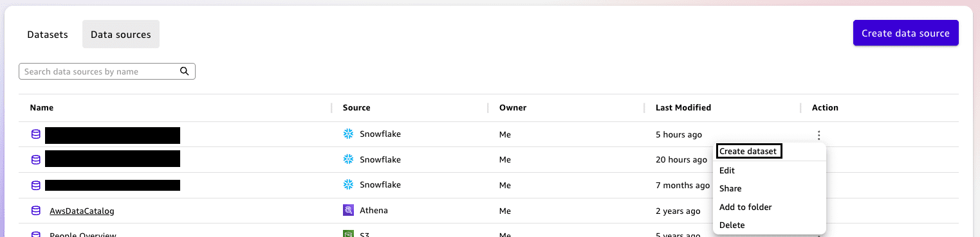Click the Snowflake icon in third row
Image resolution: width=980 pixels, height=237 pixels.
[349, 185]
